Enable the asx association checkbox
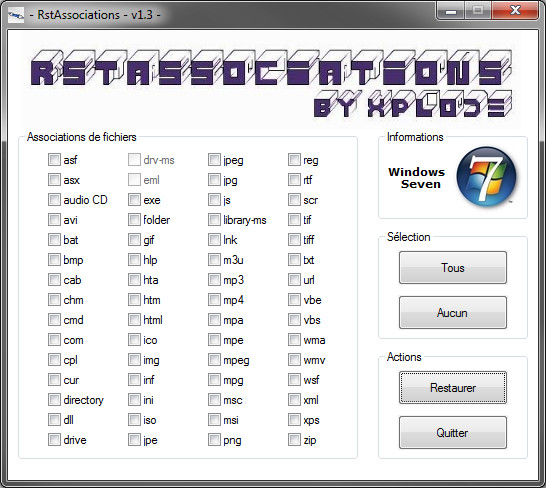 [54, 180]
